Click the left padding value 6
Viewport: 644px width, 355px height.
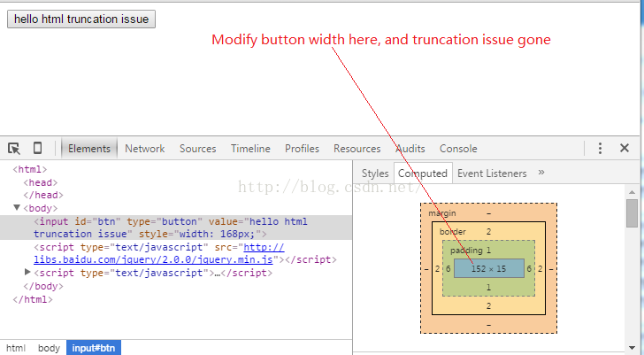point(448,269)
